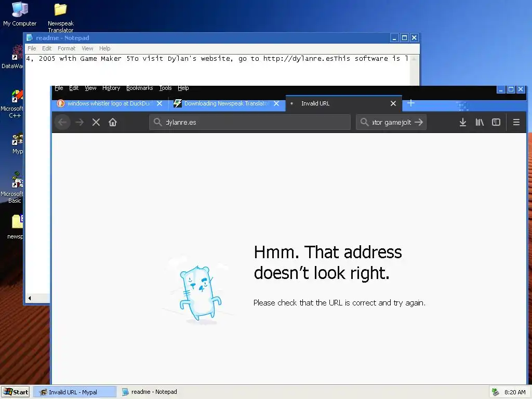This screenshot has width=532, height=399.
Task: Open the browser Bookmarks menu
Action: 139,88
